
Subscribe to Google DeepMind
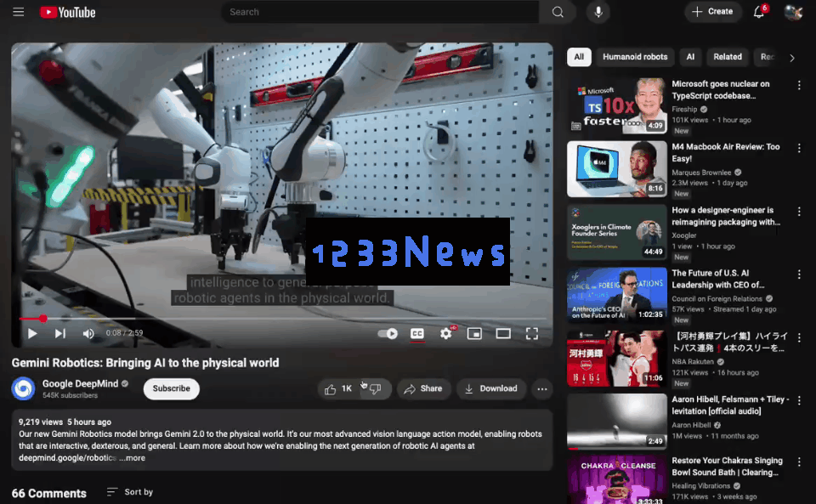(x=171, y=388)
